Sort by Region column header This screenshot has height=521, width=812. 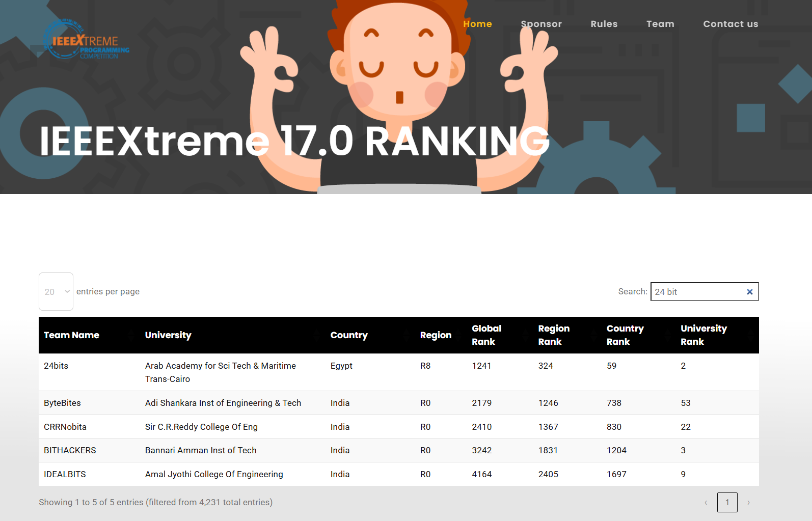441,335
